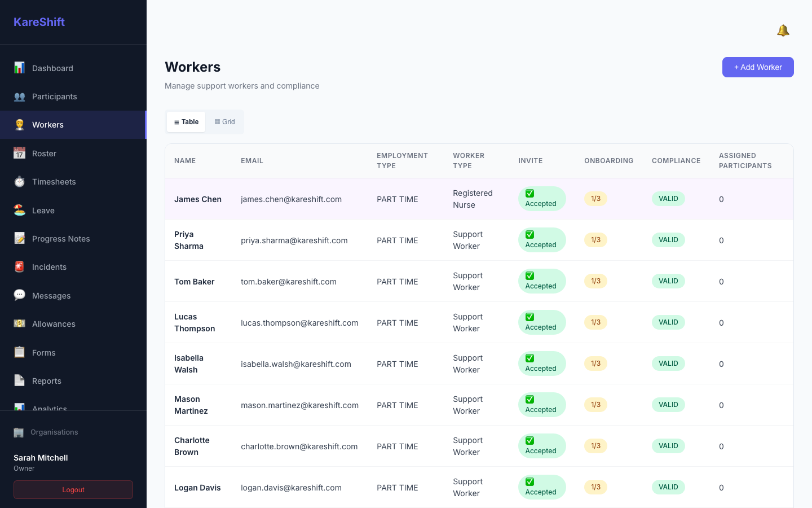The height and width of the screenshot is (508, 812).
Task: Open Messages page
Action: (x=73, y=295)
